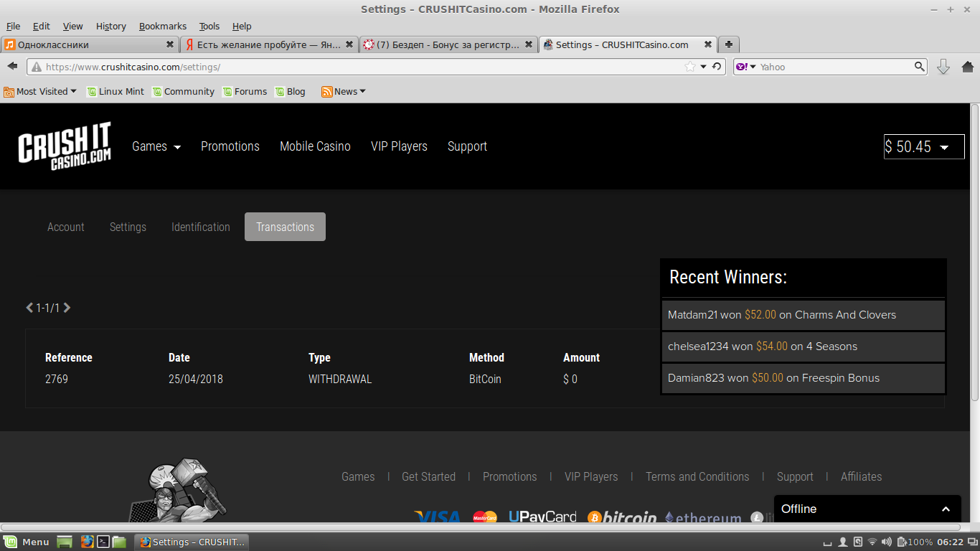Launch Firefox from the panel launcher
This screenshot has height=551, width=980.
tap(88, 542)
